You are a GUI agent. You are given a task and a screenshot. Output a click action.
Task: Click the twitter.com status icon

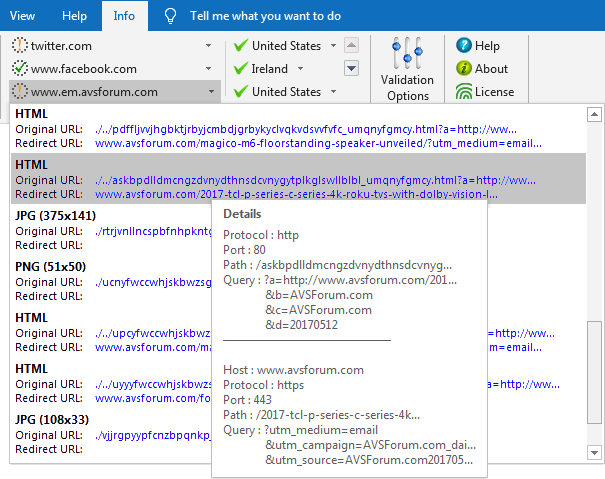pos(20,46)
